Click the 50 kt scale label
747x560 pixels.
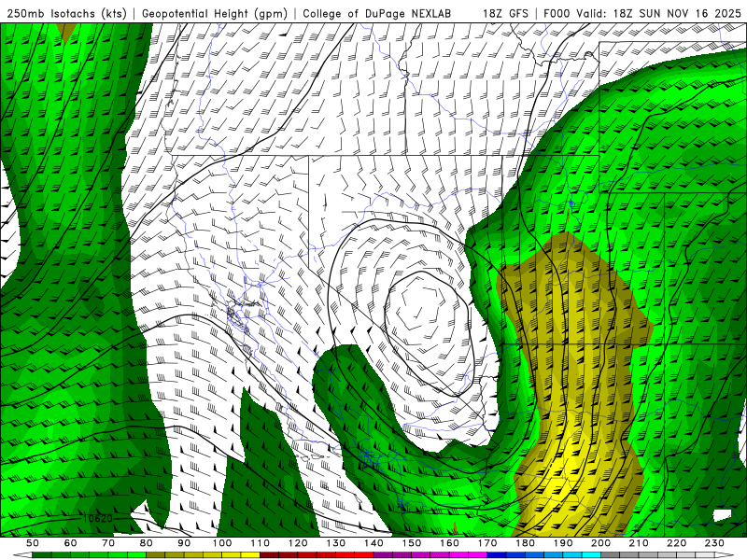coord(33,543)
